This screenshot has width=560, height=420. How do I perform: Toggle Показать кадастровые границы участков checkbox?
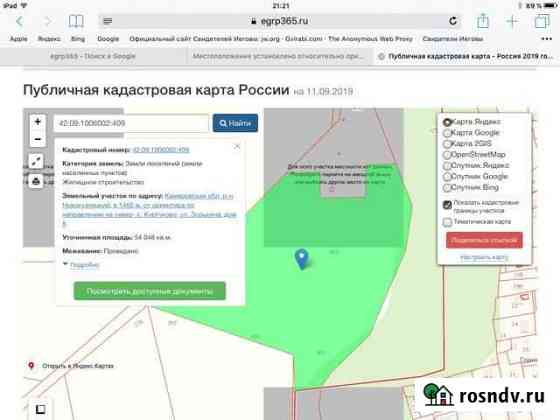tap(447, 205)
